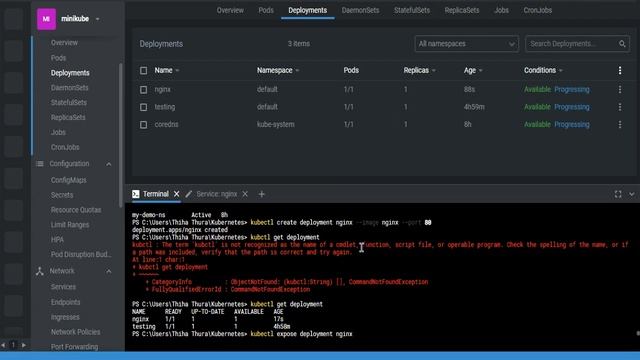Switch to the DaemonSets tab
This screenshot has height=360, width=640.
(360, 10)
